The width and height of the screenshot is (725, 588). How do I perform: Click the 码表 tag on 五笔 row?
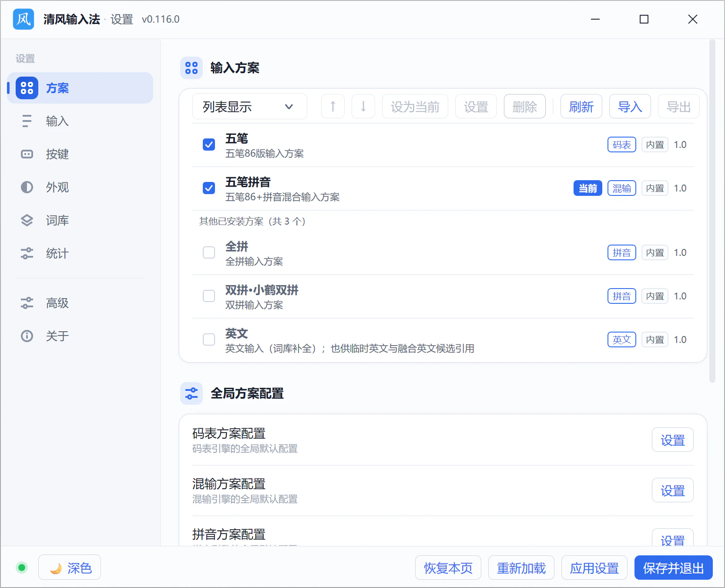[x=622, y=144]
